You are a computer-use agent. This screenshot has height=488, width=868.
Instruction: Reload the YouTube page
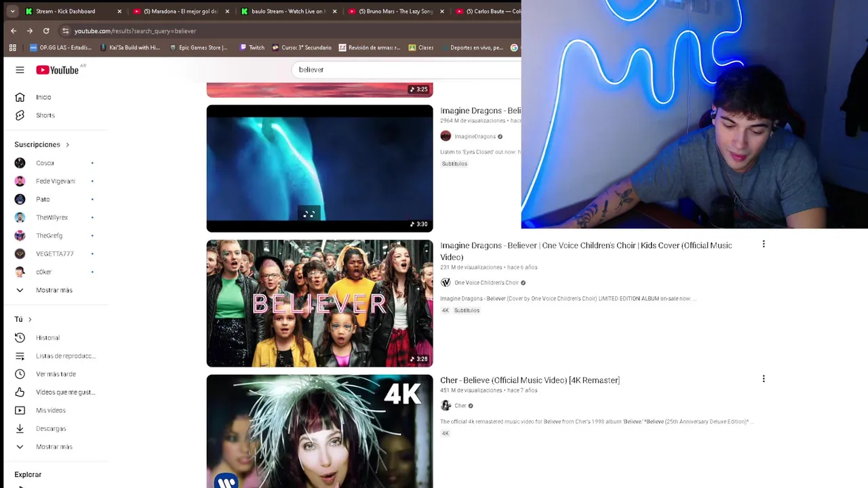point(46,30)
